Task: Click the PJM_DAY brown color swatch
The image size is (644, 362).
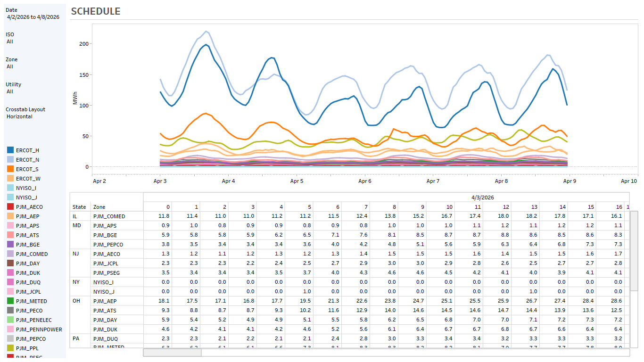Action: click(10, 263)
